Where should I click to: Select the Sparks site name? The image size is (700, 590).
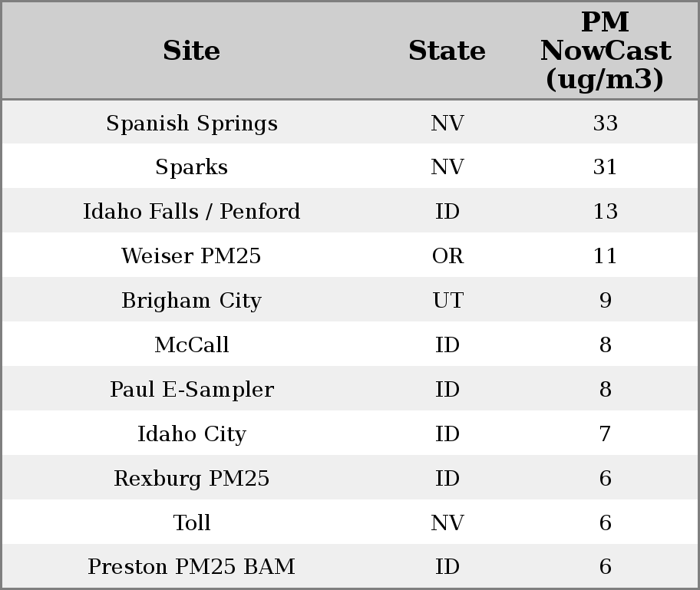(x=192, y=167)
